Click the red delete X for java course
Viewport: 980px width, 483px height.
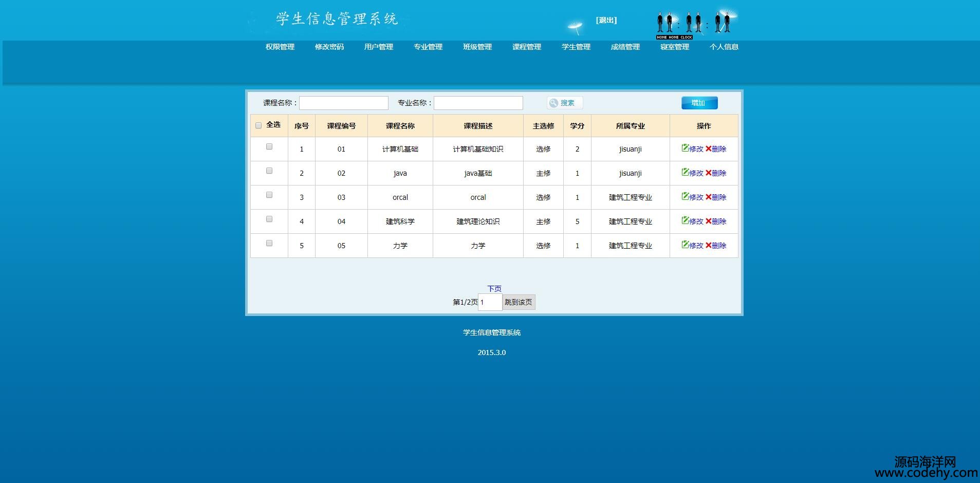click(x=708, y=173)
